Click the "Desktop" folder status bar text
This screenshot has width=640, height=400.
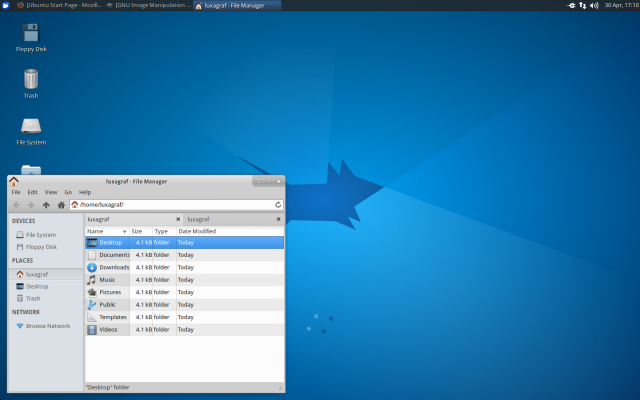point(107,387)
